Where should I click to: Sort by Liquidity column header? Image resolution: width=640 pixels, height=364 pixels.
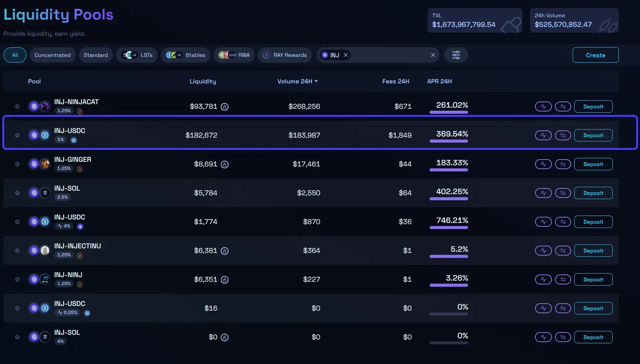tap(203, 81)
